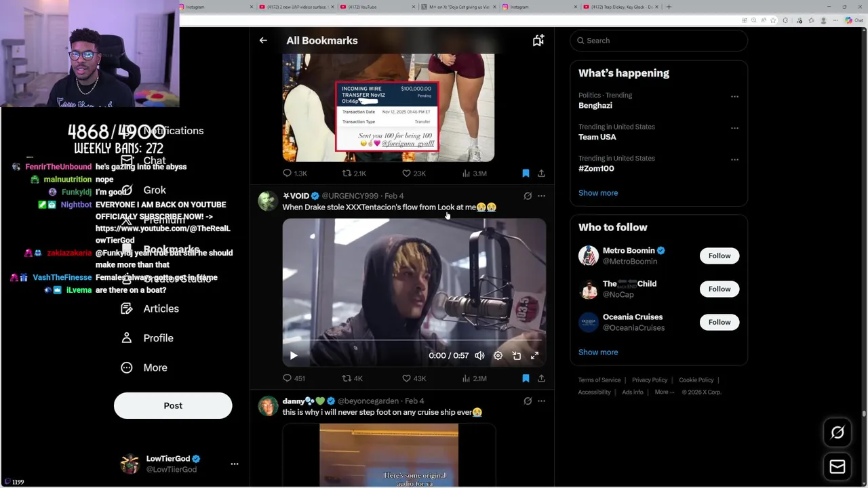Open Articles in the sidebar
This screenshot has width=868, height=488.
click(150, 308)
